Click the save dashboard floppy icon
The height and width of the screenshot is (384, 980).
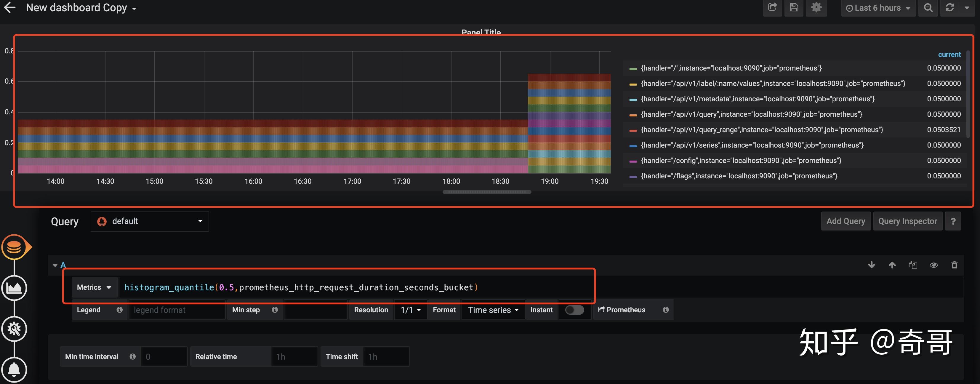tap(794, 8)
